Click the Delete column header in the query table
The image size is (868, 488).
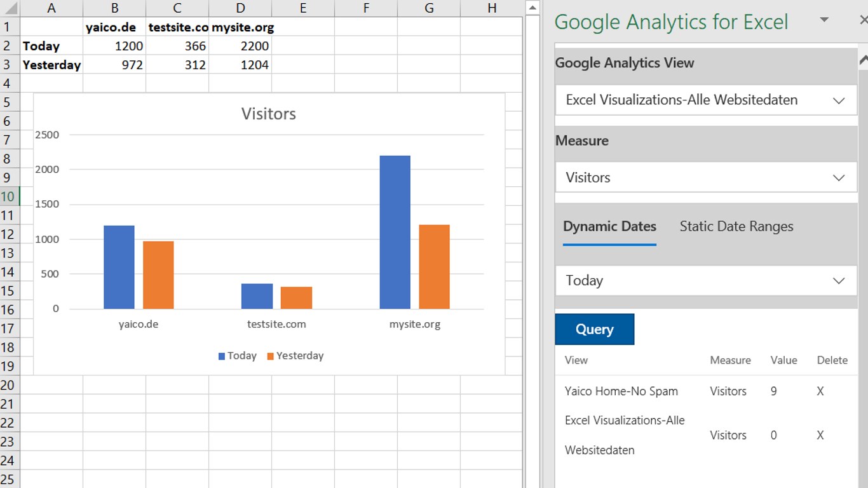pyautogui.click(x=832, y=360)
